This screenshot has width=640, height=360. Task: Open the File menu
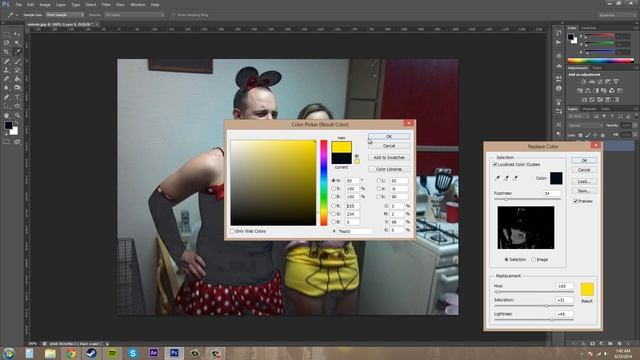point(19,4)
